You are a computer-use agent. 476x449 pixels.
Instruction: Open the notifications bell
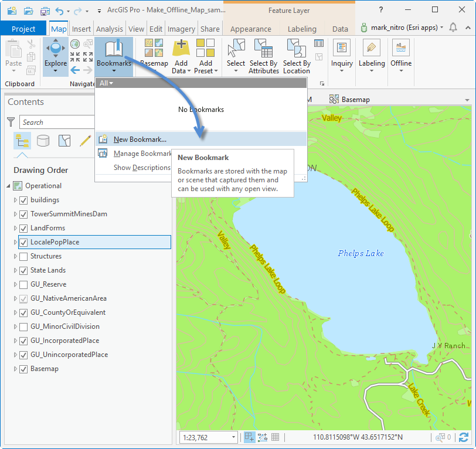click(453, 28)
